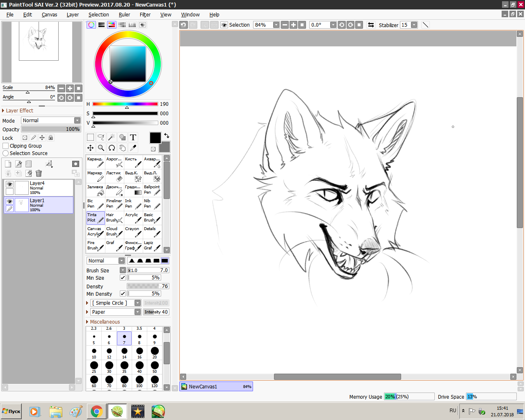This screenshot has height=420, width=525.
Task: Open the Filter menu
Action: point(145,14)
